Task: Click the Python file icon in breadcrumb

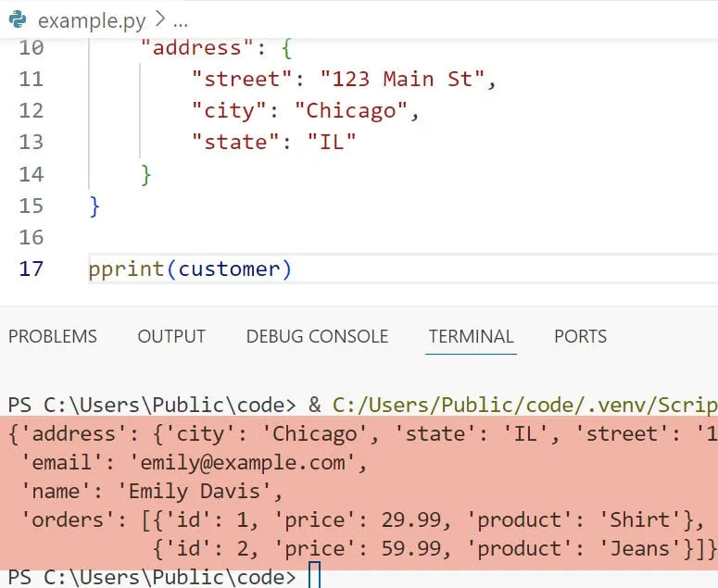Action: coord(18,19)
